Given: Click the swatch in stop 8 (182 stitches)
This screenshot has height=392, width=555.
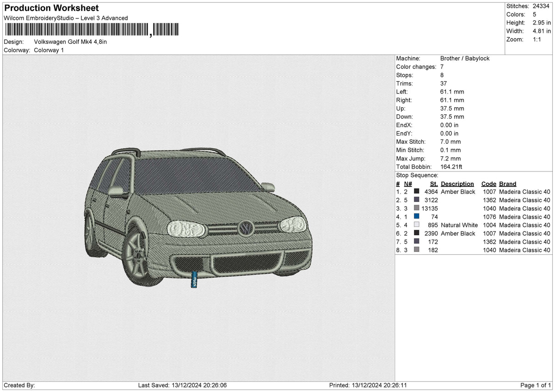Looking at the screenshot, I should (417, 250).
